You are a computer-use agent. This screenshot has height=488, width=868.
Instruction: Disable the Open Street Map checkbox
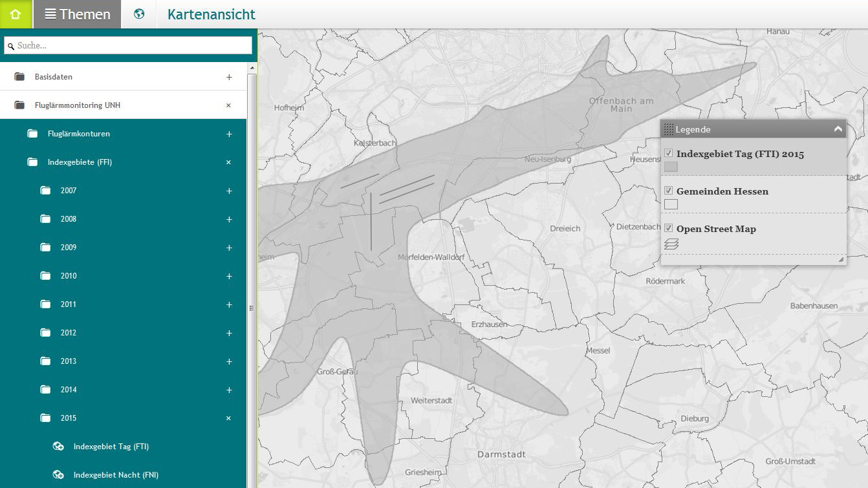coord(669,229)
